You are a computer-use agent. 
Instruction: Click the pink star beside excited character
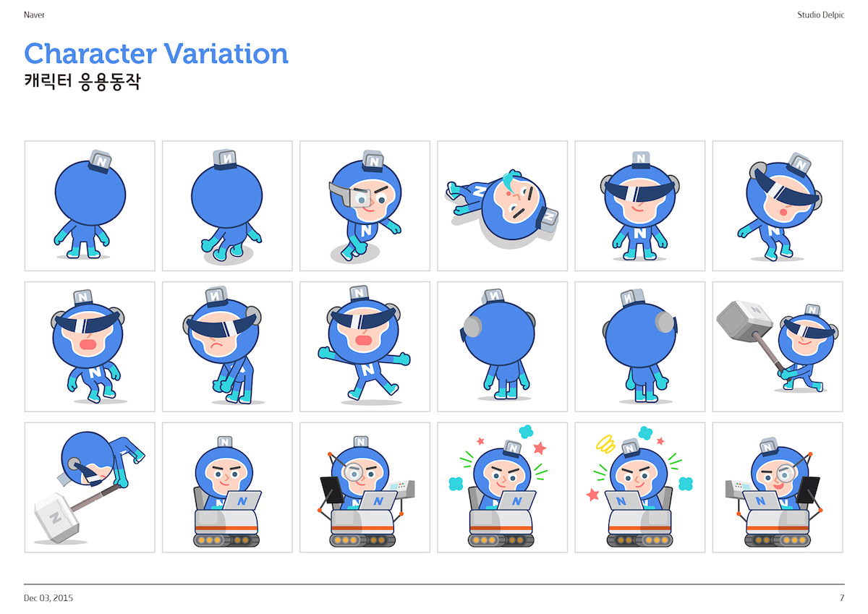click(540, 448)
